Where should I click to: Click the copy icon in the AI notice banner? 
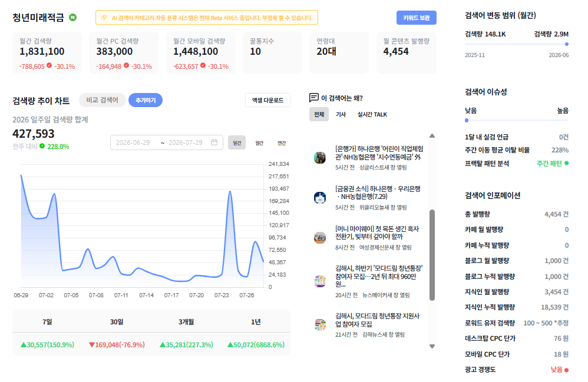point(104,18)
